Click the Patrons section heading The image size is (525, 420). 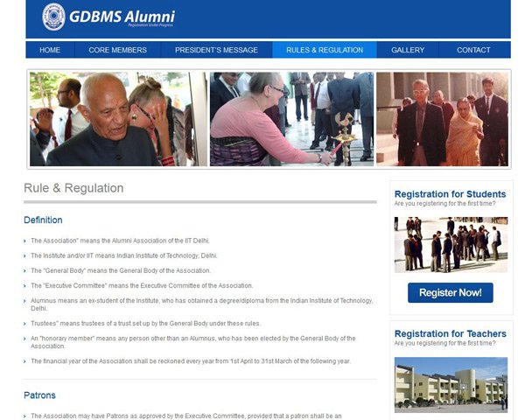click(39, 395)
